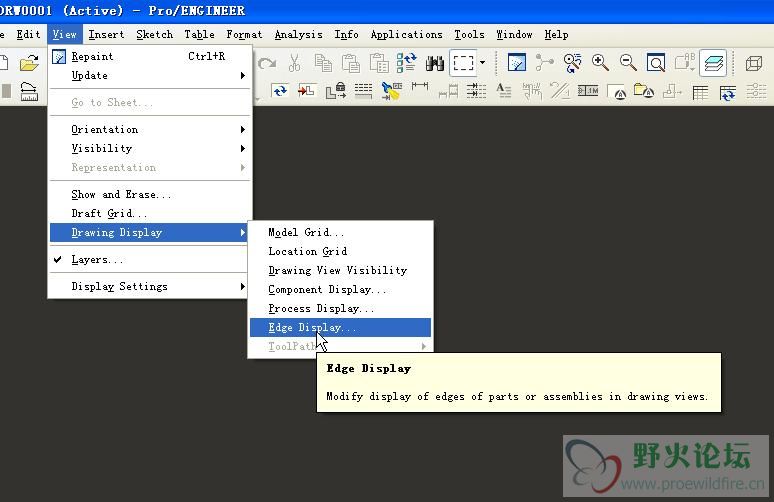Click the symbol palette folder icon
This screenshot has width=774, height=502.
tap(644, 91)
